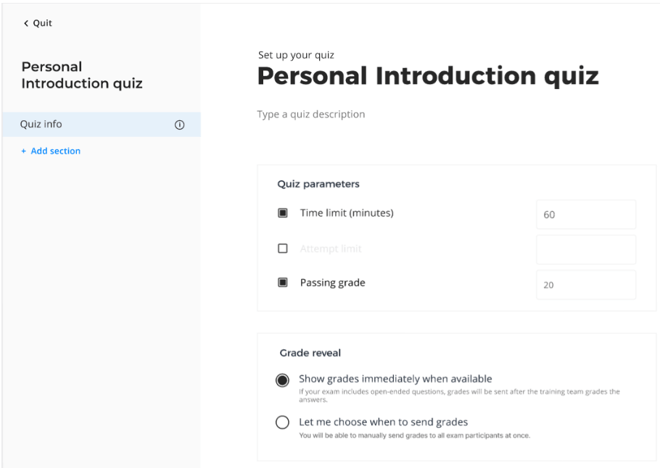Image resolution: width=660 pixels, height=468 pixels.
Task: Click the Personal Introduction quiz main title
Action: tap(428, 76)
